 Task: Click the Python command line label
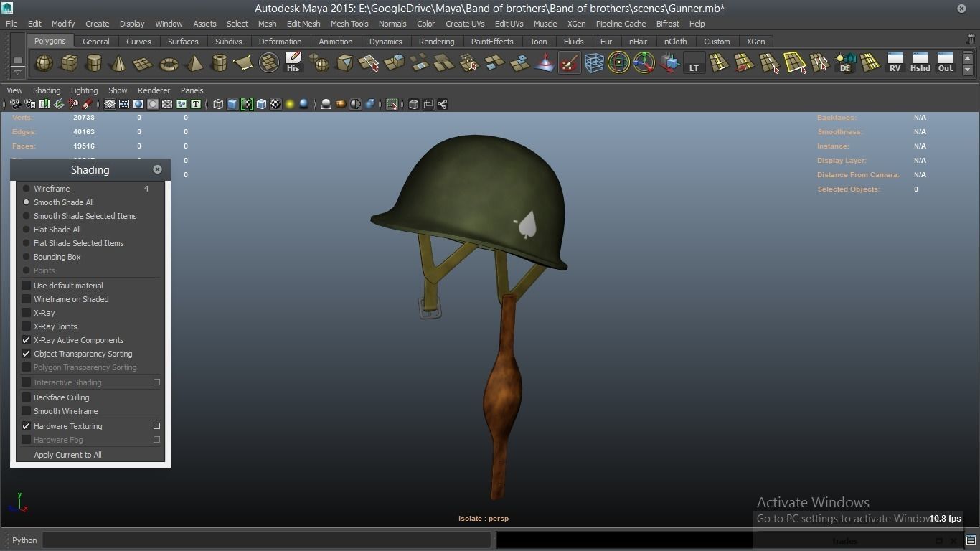click(x=24, y=540)
